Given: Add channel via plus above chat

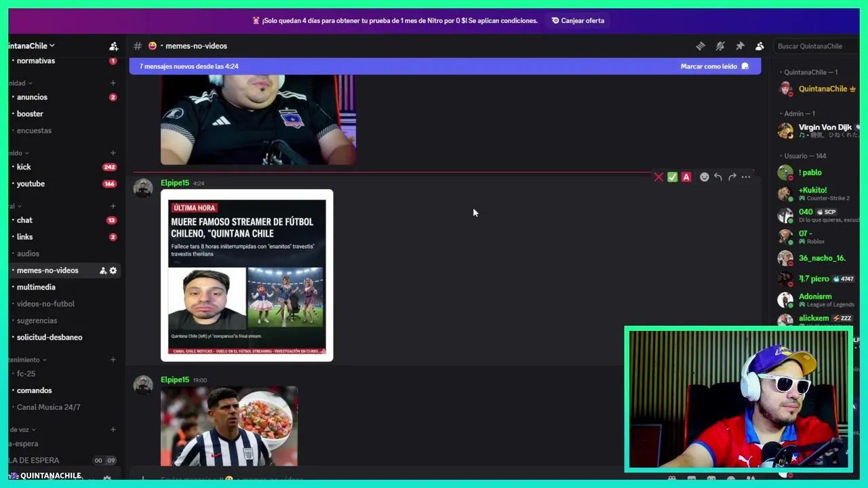Looking at the screenshot, I should (113, 206).
